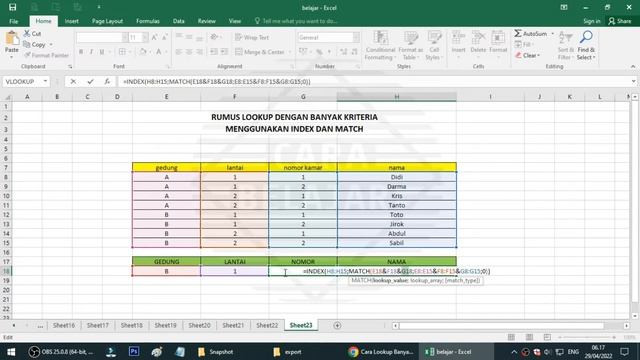Click the Insert cells icon
640x360 pixels.
[458, 38]
